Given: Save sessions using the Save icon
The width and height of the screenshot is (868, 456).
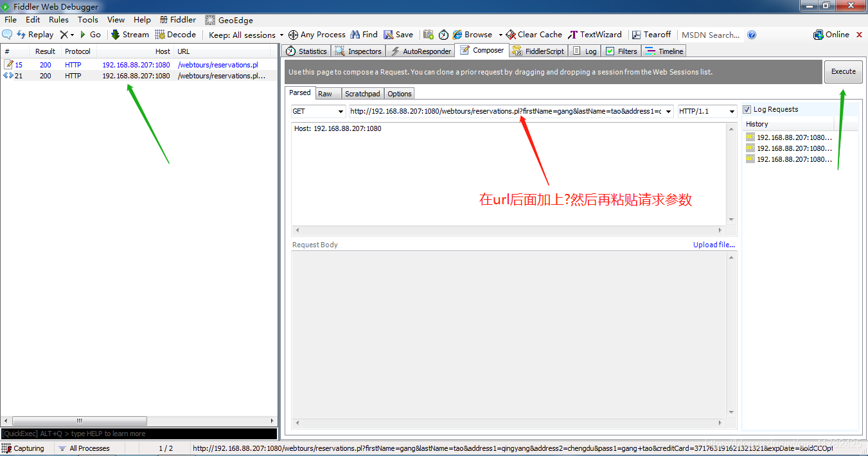Looking at the screenshot, I should click(398, 35).
